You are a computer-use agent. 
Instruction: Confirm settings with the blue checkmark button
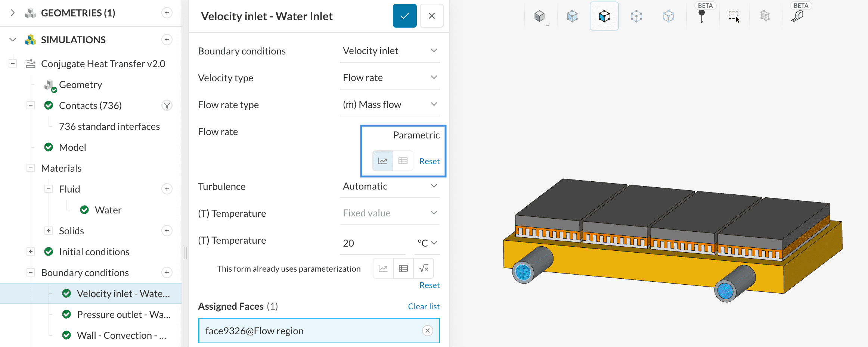tap(404, 16)
